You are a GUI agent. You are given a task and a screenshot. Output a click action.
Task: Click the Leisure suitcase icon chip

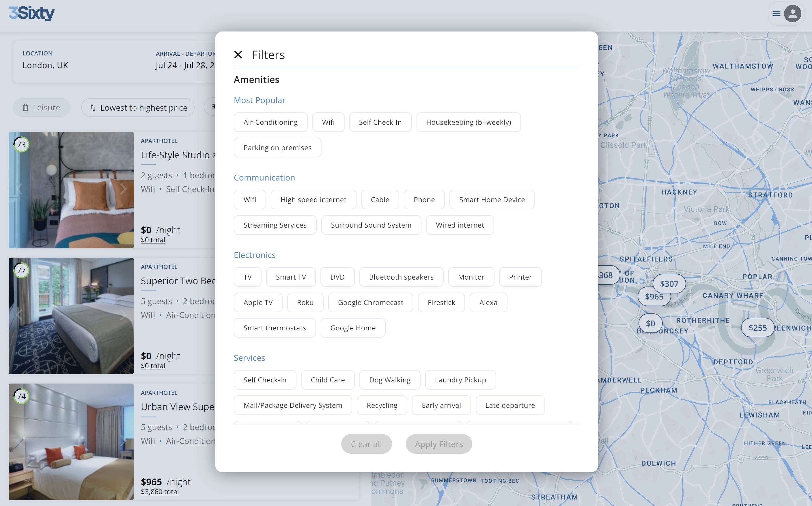(25, 107)
